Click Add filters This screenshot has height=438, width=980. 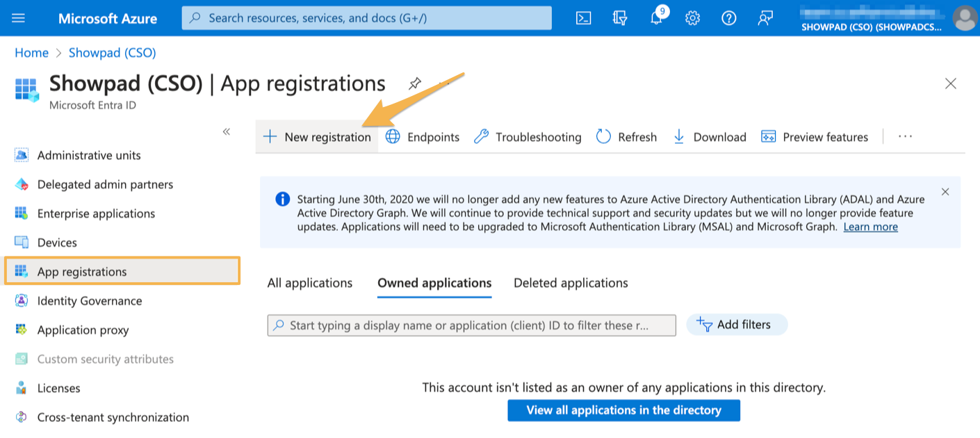(x=737, y=325)
